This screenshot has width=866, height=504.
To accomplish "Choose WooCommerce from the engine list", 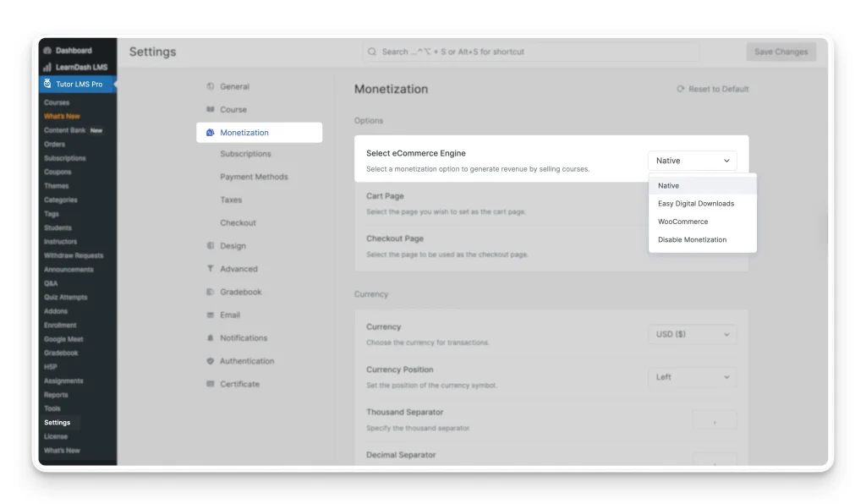I will coord(703,222).
